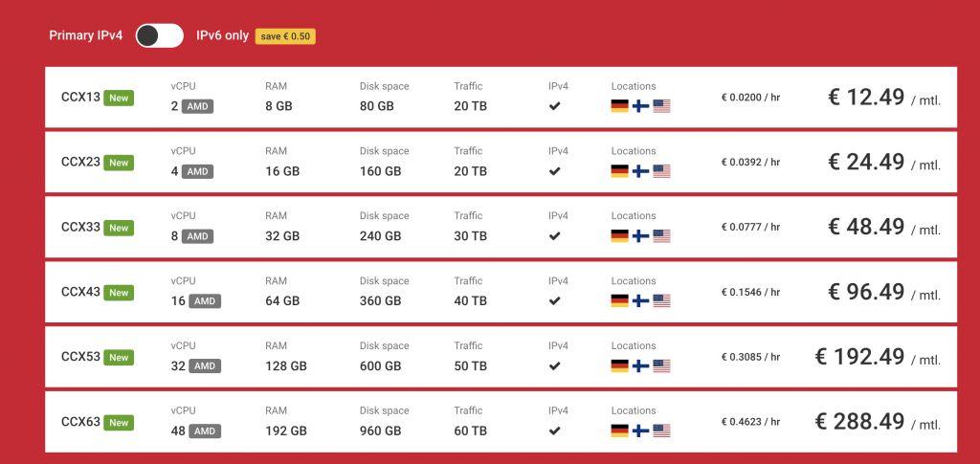Click the German flag in the CCX13 row

click(x=619, y=106)
